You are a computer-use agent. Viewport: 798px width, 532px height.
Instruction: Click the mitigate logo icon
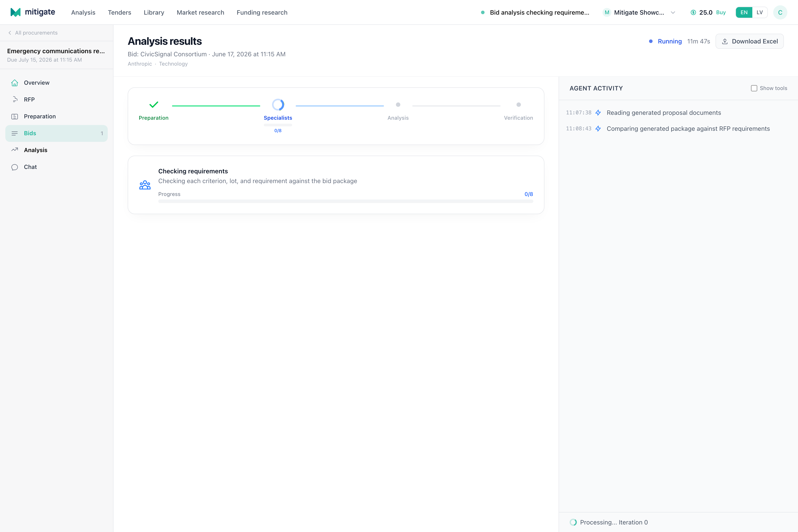[x=16, y=12]
